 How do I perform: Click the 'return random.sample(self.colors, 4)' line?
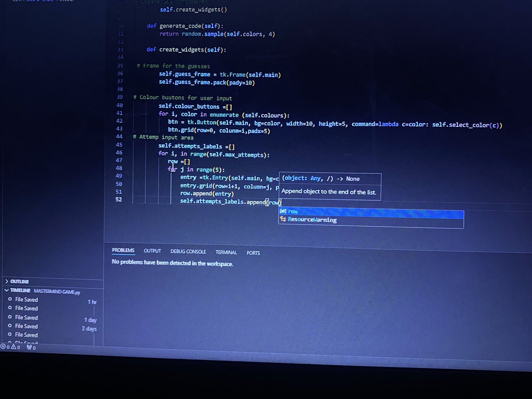pyautogui.click(x=217, y=34)
